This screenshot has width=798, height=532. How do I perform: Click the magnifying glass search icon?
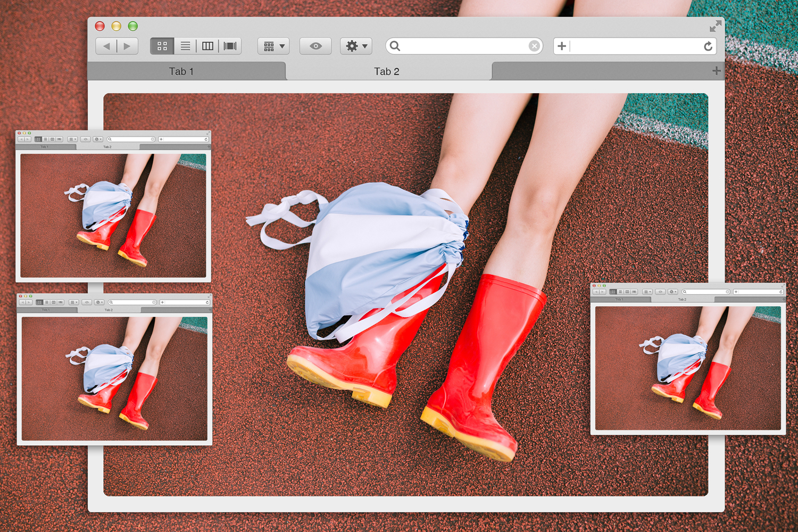click(395, 46)
